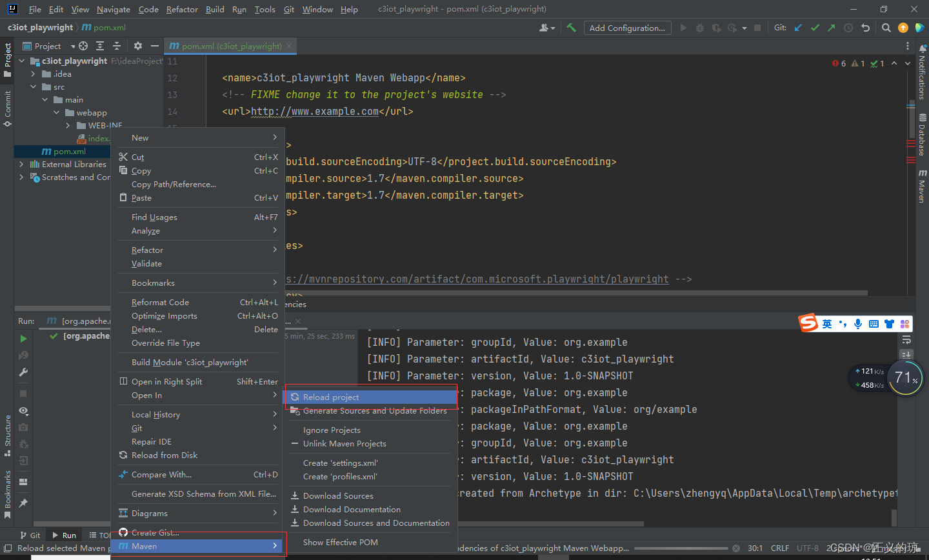Click Expand All in Project panel toolbar

(100, 46)
